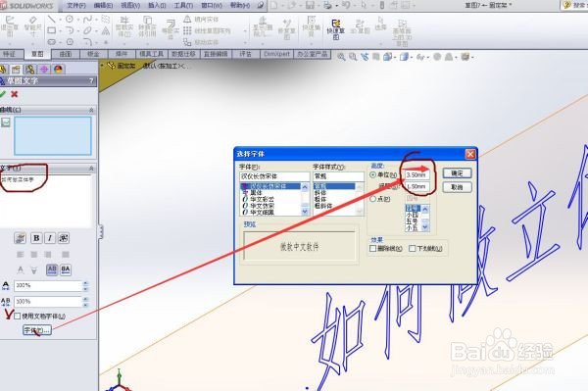Open the DimXpert manager target icon
Screen dimensions: 588x391
[44, 69]
